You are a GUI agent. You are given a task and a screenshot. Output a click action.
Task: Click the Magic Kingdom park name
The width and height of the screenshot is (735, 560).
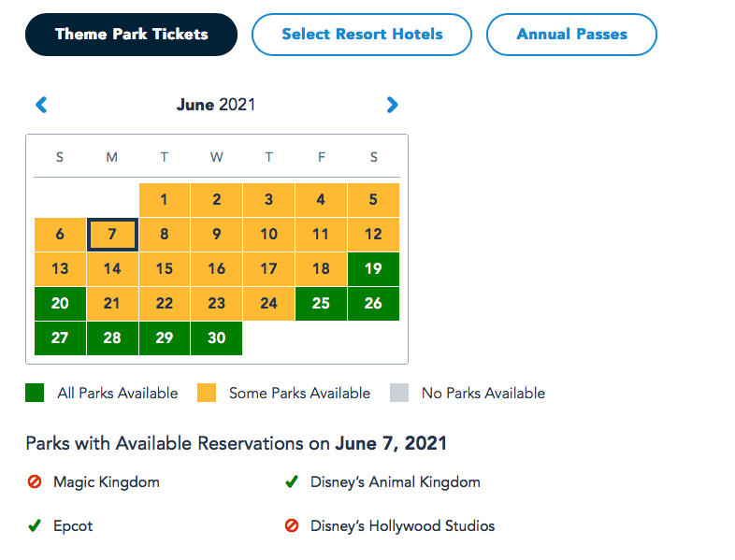tap(107, 482)
